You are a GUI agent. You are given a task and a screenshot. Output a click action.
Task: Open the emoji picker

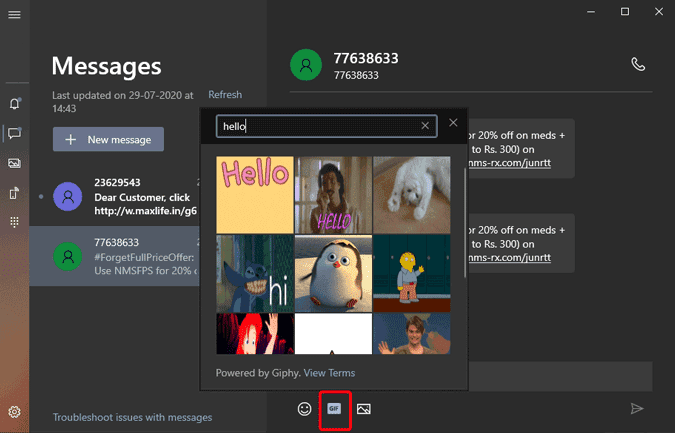pos(304,409)
